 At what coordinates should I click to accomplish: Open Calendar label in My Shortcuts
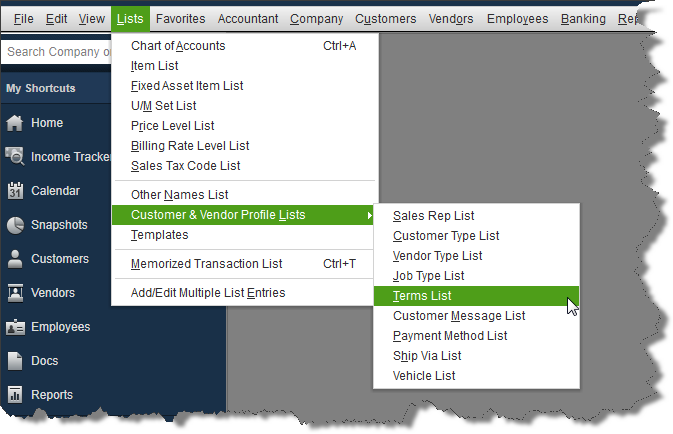pos(55,191)
